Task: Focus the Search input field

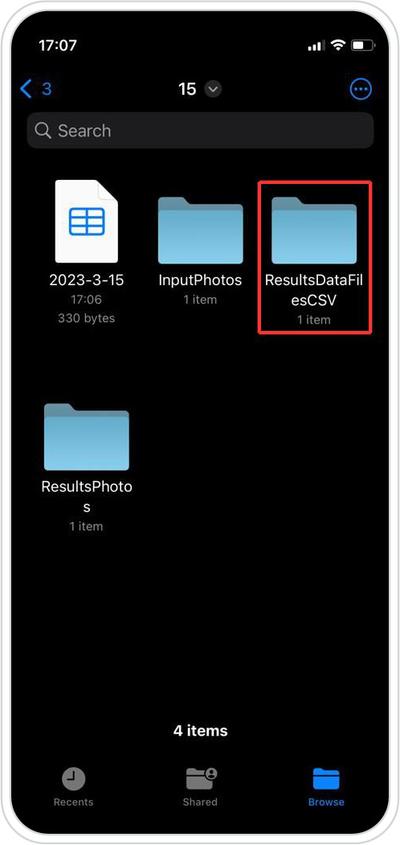Action: pos(200,130)
